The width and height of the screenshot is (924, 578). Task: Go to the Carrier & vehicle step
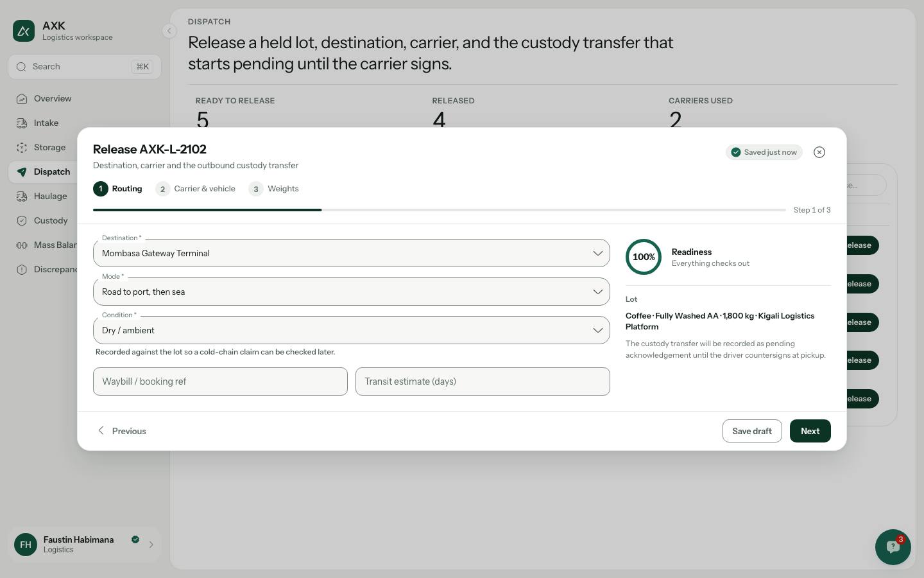pos(196,189)
